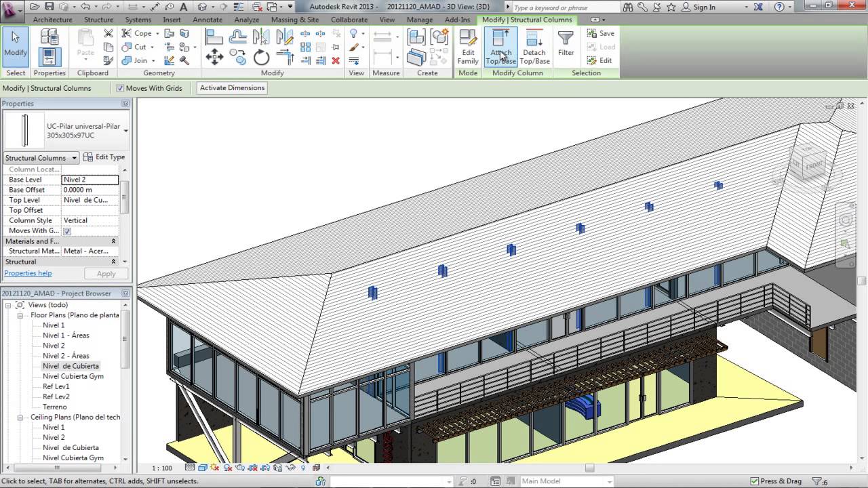This screenshot has height=488, width=868.
Task: Click the 1 : 100 view scale
Action: tap(161, 468)
